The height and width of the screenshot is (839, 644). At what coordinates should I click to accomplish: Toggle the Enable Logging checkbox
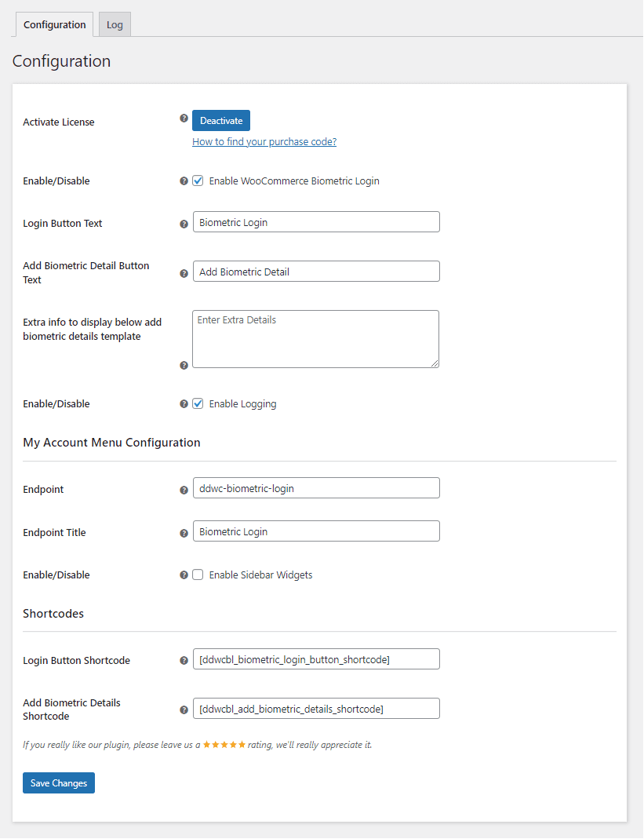pyautogui.click(x=198, y=403)
